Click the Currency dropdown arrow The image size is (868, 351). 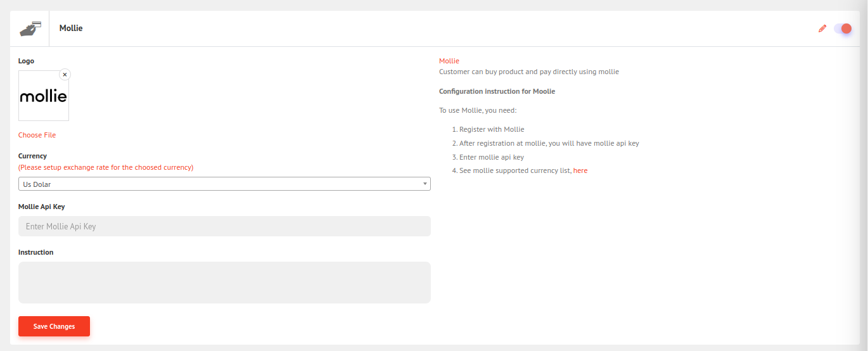point(425,184)
